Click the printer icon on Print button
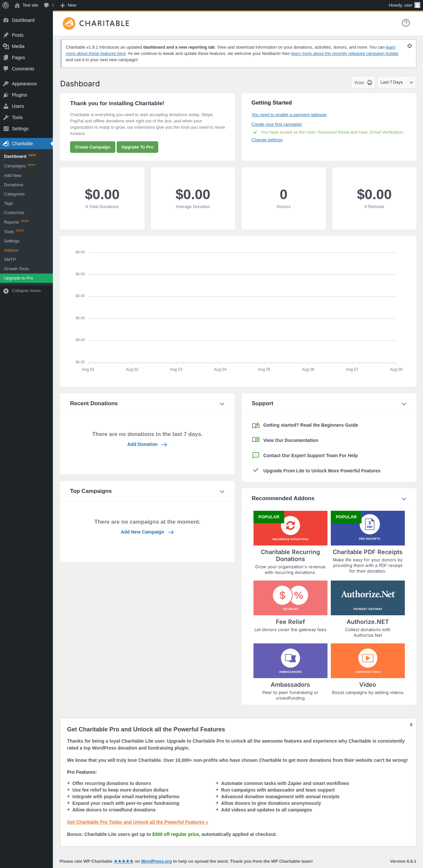This screenshot has width=423, height=868. (369, 83)
